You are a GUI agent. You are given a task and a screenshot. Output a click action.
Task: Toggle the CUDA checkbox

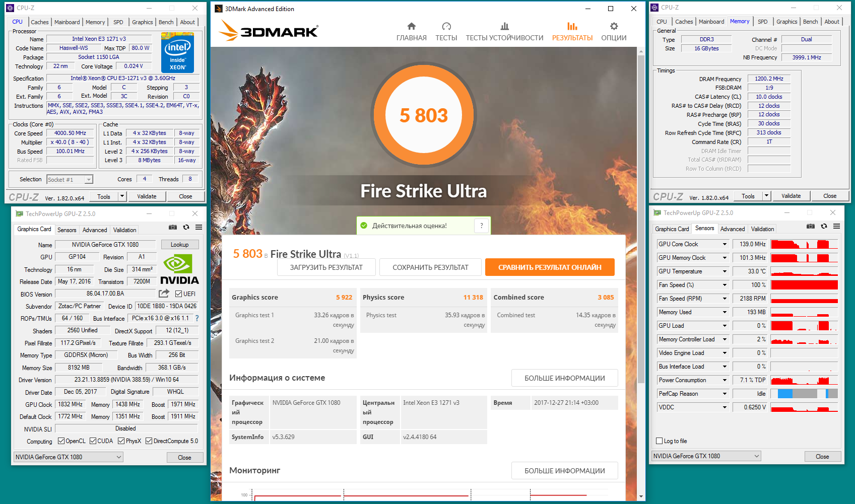point(93,441)
